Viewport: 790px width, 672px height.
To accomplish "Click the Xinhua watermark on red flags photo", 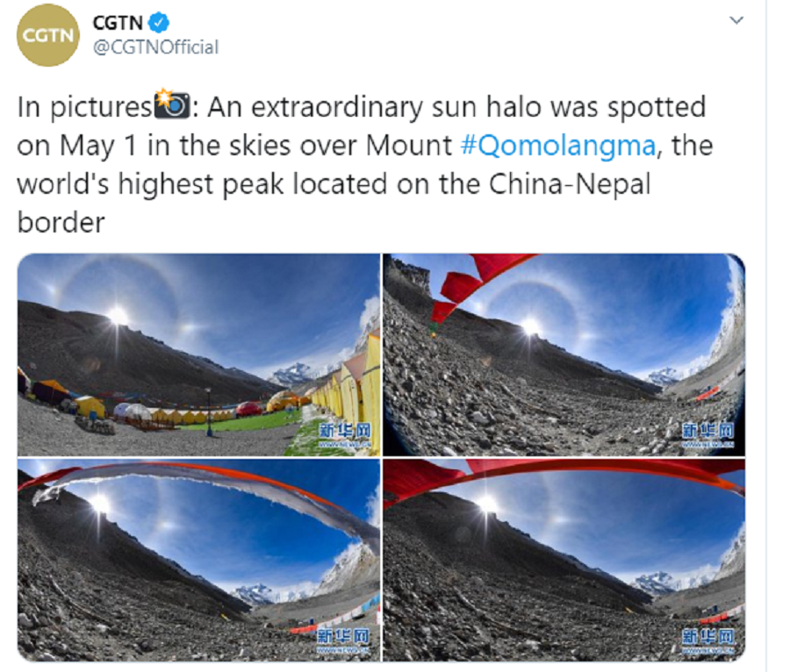I will [x=707, y=435].
